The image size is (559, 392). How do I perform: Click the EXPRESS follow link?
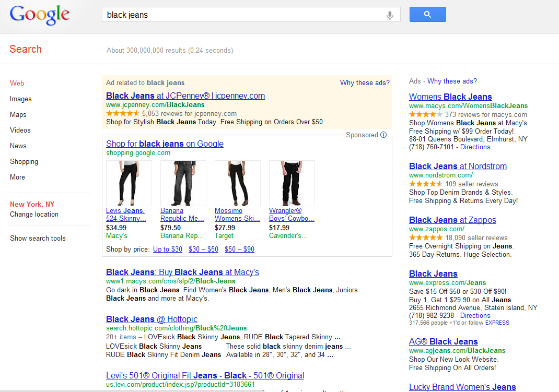coord(497,323)
